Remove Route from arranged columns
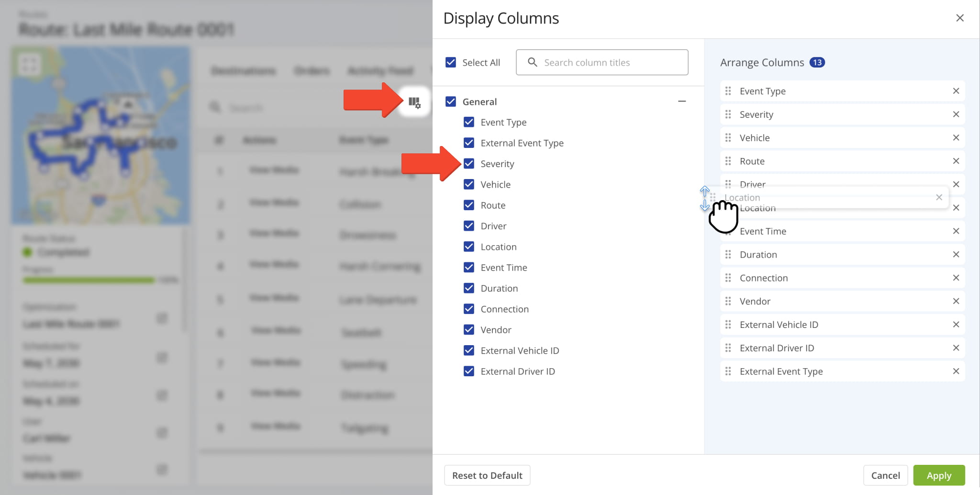 coord(956,161)
